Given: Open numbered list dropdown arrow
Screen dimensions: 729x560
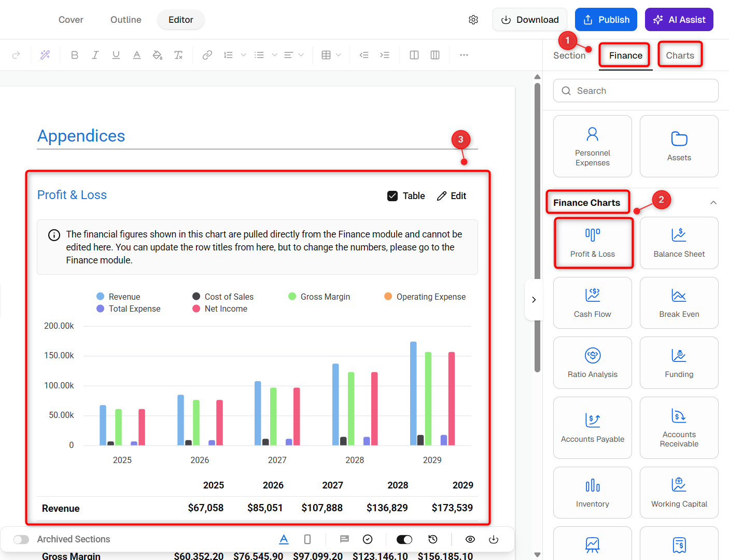Looking at the screenshot, I should pyautogui.click(x=243, y=55).
